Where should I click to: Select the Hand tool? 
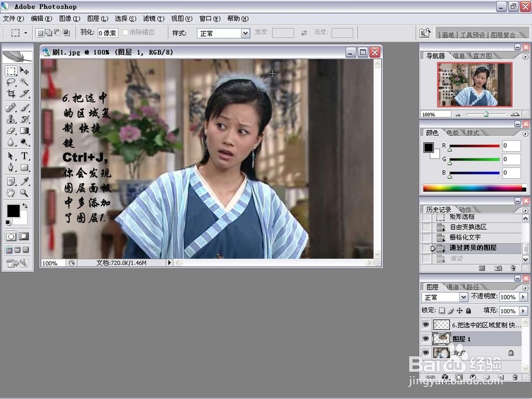click(x=11, y=192)
